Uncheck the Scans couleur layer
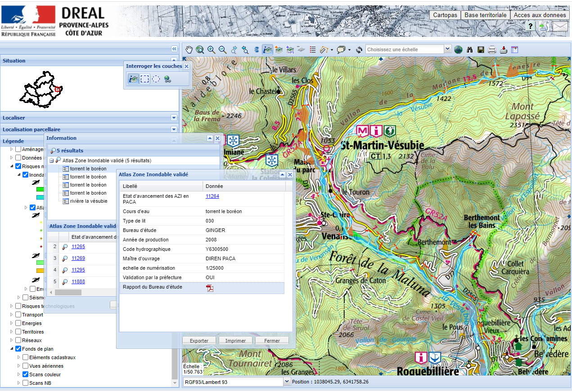The width and height of the screenshot is (572, 392). pyautogui.click(x=26, y=374)
